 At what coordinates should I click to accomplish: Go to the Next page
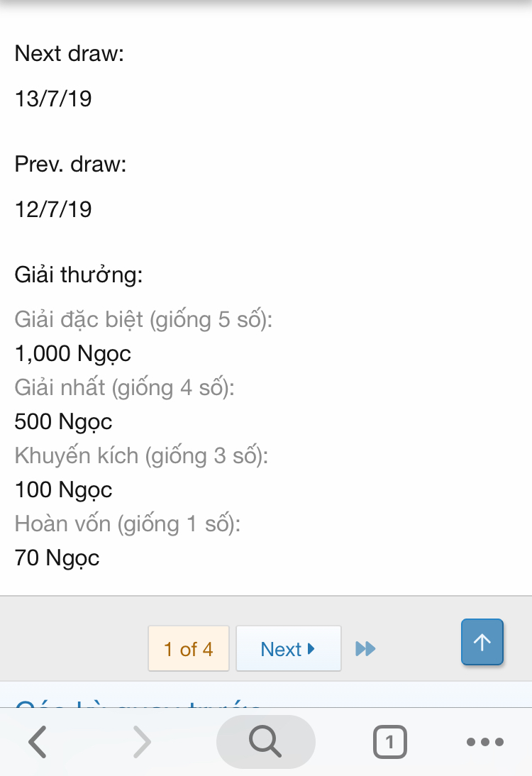(288, 648)
